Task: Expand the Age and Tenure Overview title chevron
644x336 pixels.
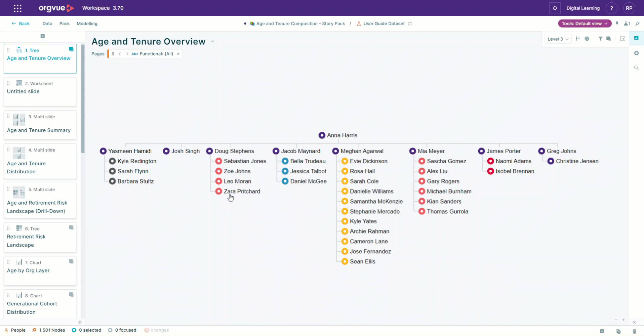Action: [212, 42]
